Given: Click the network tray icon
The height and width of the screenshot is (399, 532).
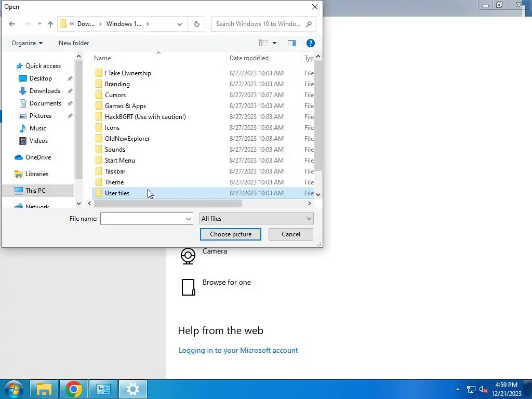Looking at the screenshot, I should point(471,390).
